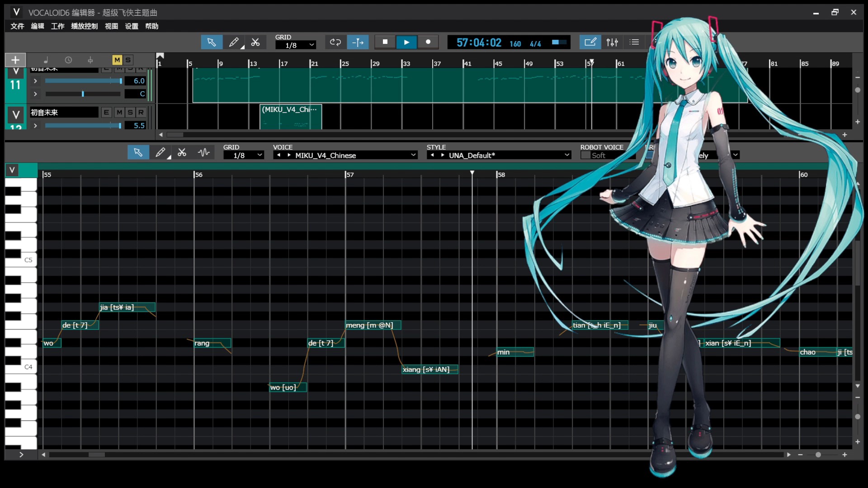Click the timecode 57:04:02 display

coord(479,42)
